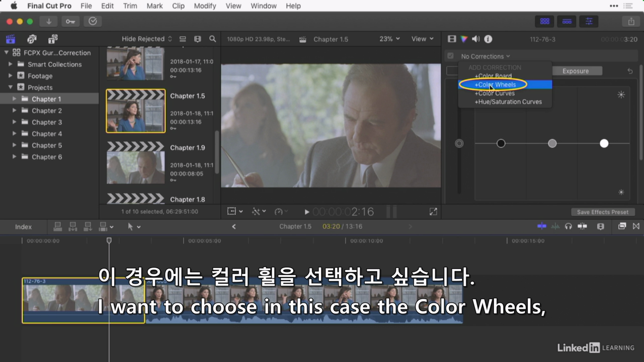This screenshot has width=644, height=362.
Task: Show the Titles and Generators sidebar
Action: pos(52,39)
